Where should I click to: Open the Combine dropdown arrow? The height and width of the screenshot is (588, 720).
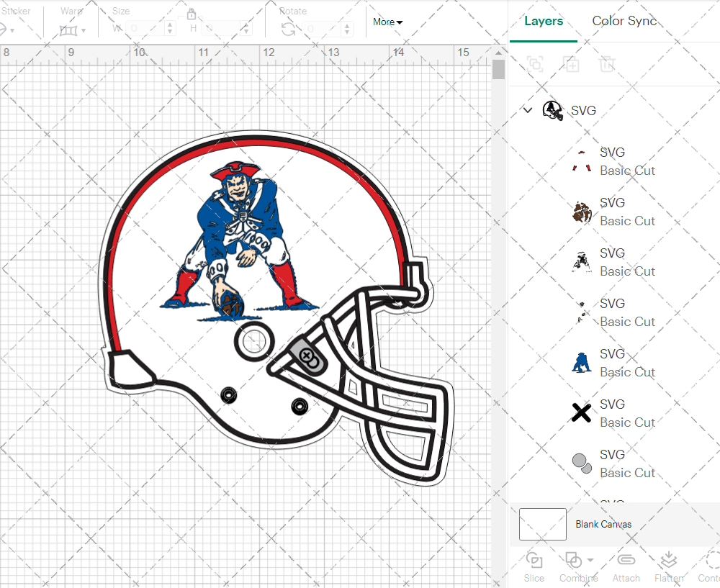pos(590,560)
